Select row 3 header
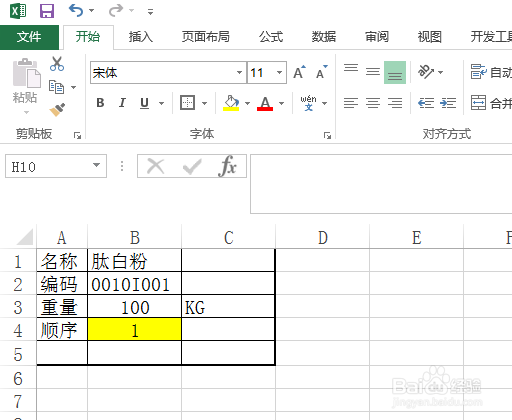This screenshot has height=420, width=512. pos(18,307)
